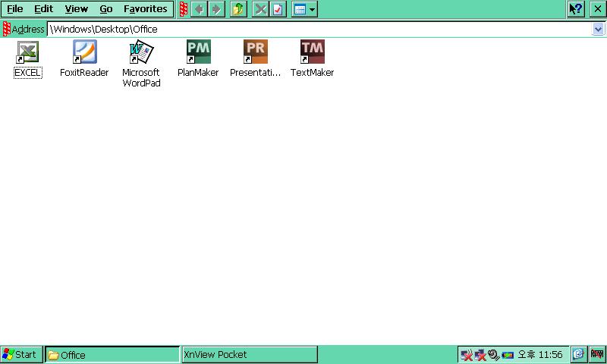
Task: Open Properties toolbar icon
Action: point(278,9)
